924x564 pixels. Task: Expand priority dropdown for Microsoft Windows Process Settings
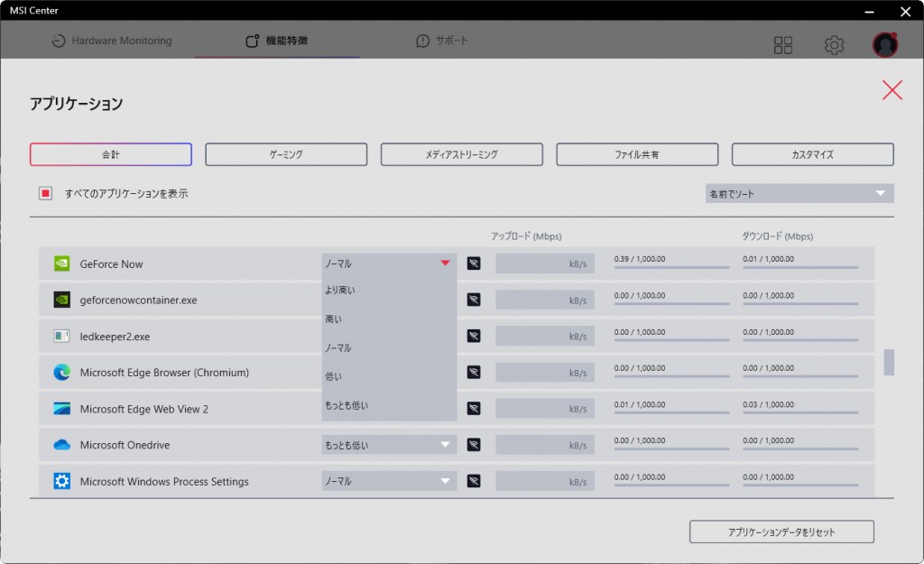click(x=389, y=481)
